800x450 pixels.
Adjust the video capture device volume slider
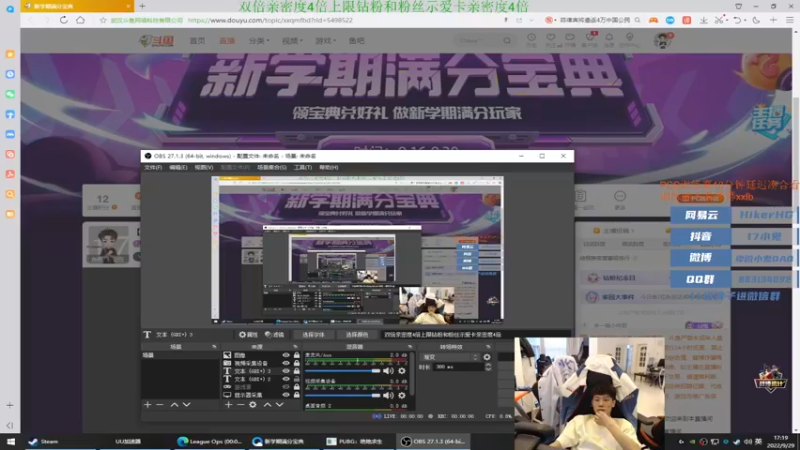[x=343, y=395]
